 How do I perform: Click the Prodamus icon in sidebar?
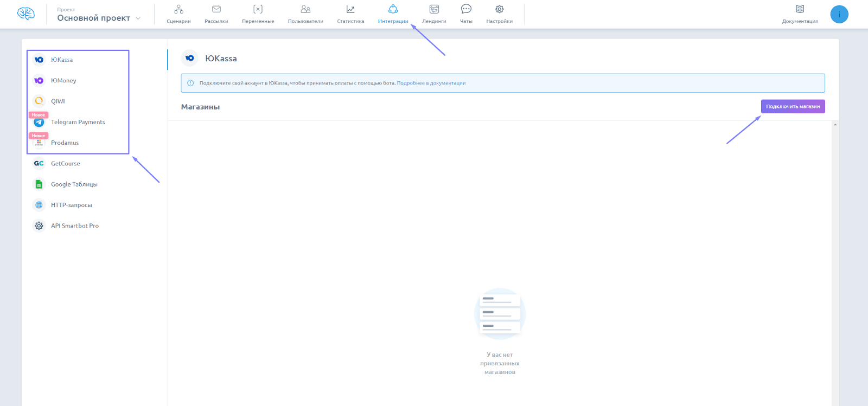click(39, 143)
